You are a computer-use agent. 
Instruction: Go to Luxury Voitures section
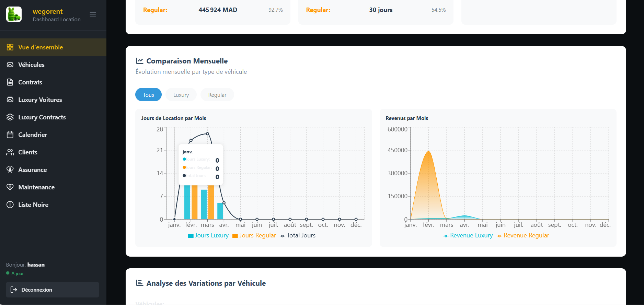tap(40, 100)
